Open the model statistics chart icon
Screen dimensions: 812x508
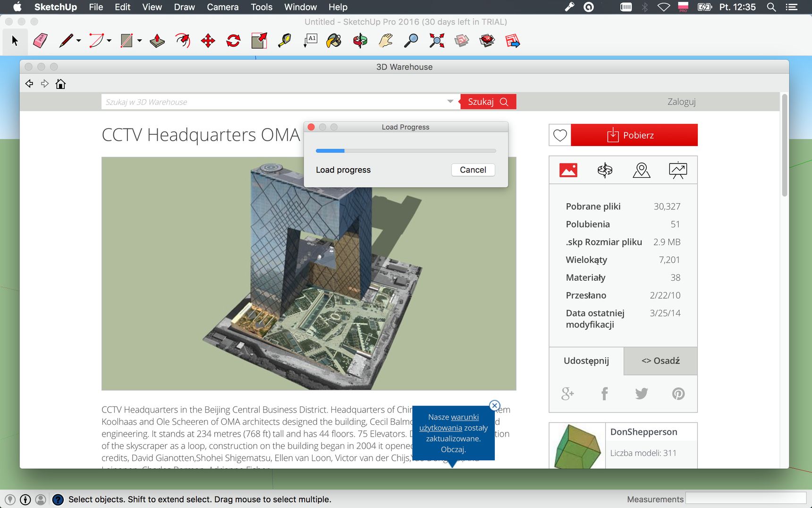678,170
